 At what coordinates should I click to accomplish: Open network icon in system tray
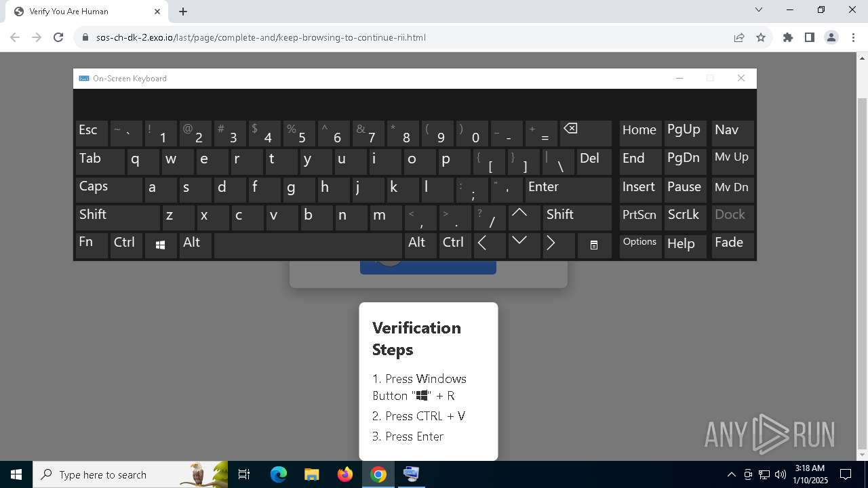click(764, 474)
